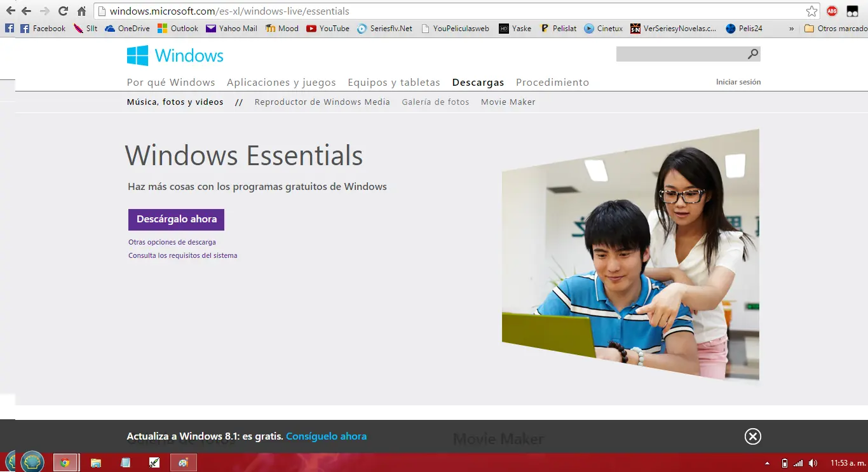Open the Aplicaciones y juegos menu
This screenshot has width=868, height=472.
[x=281, y=83]
